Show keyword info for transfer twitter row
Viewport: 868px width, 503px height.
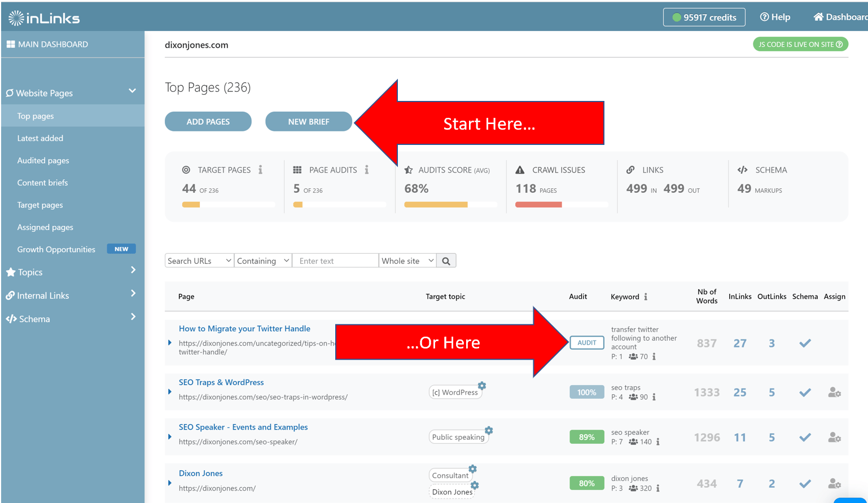[654, 356]
